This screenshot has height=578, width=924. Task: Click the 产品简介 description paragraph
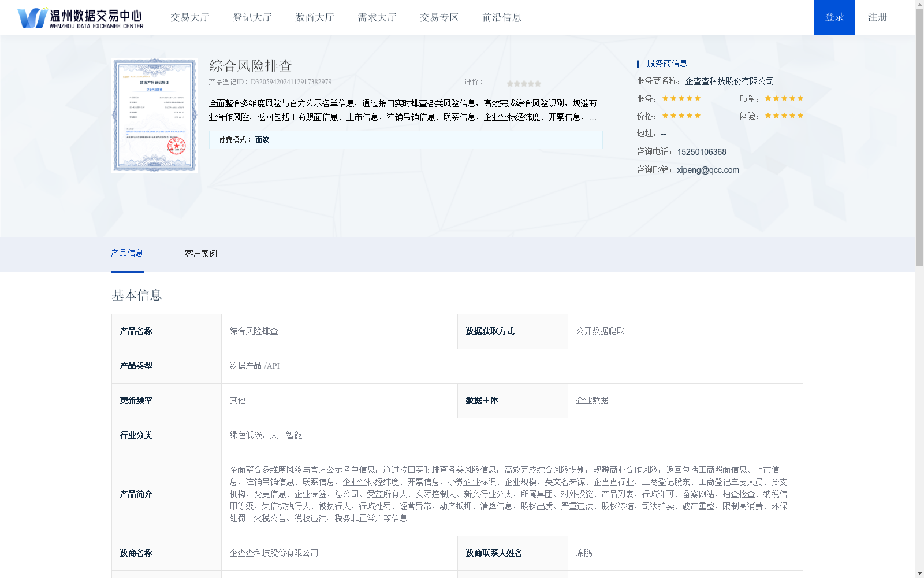[x=508, y=494]
